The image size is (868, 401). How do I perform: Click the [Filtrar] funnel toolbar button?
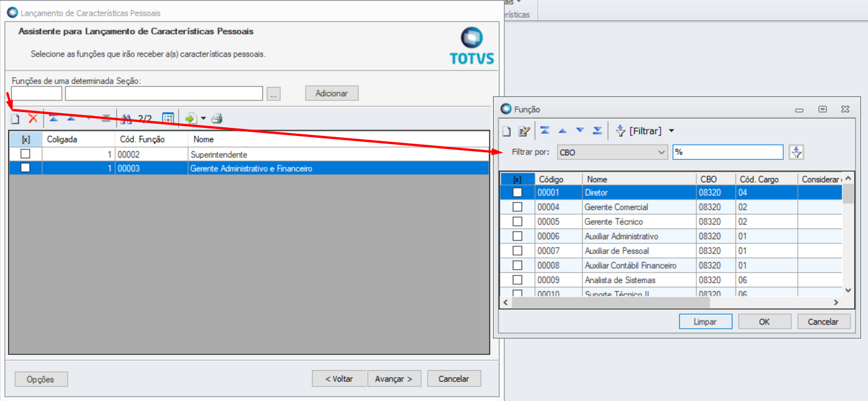tap(638, 131)
